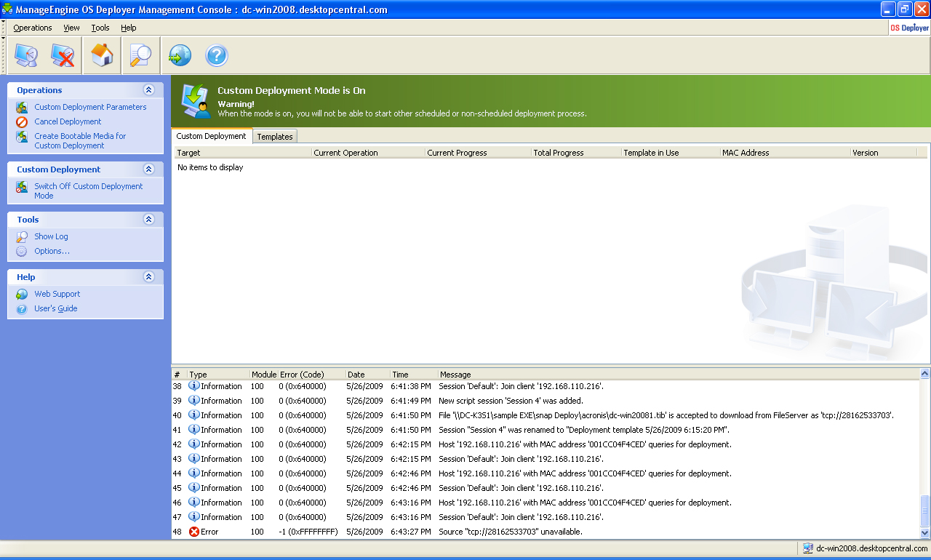Click the globe Web Support toolbar icon
The image size is (931, 560).
[180, 55]
